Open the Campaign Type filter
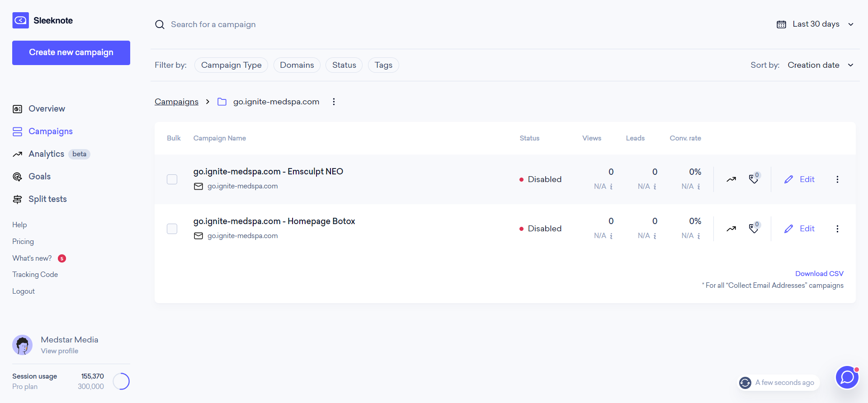Screen dimensions: 868x403 (x=231, y=65)
